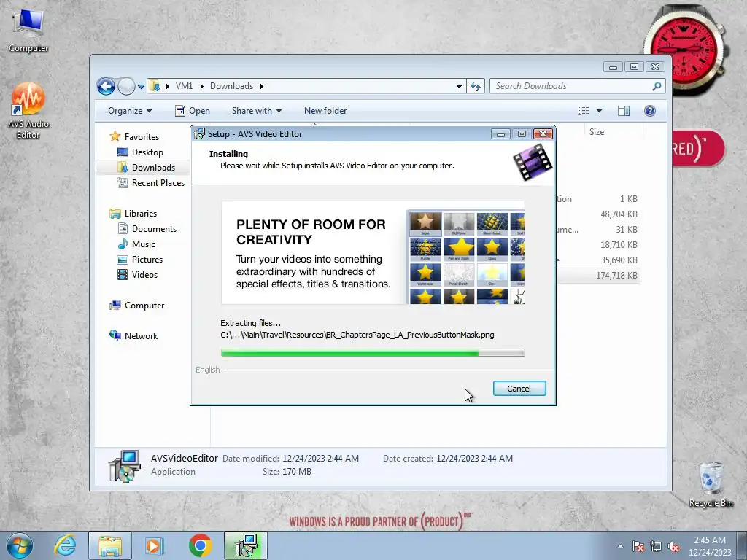Click the Setup window title bar icon
This screenshot has height=560, width=747.
click(200, 134)
